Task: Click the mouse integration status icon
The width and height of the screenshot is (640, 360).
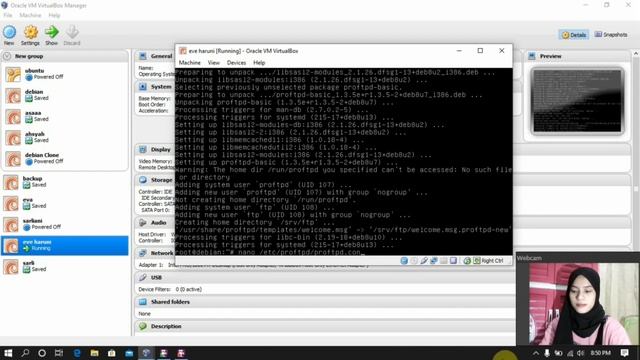Action: point(467,260)
